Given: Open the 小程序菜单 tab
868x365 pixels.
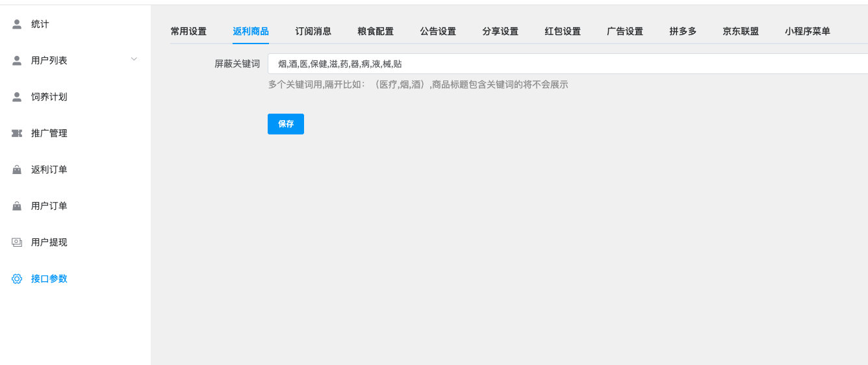Looking at the screenshot, I should point(808,31).
